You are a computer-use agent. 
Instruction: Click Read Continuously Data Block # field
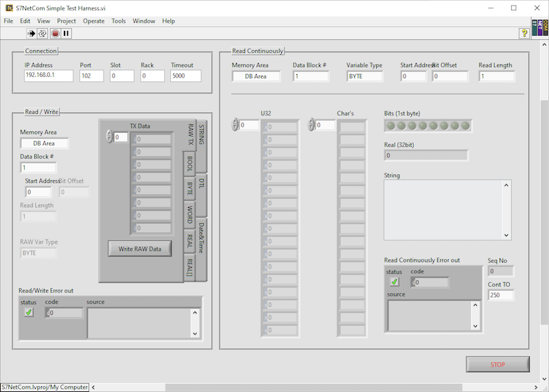pyautogui.click(x=311, y=76)
